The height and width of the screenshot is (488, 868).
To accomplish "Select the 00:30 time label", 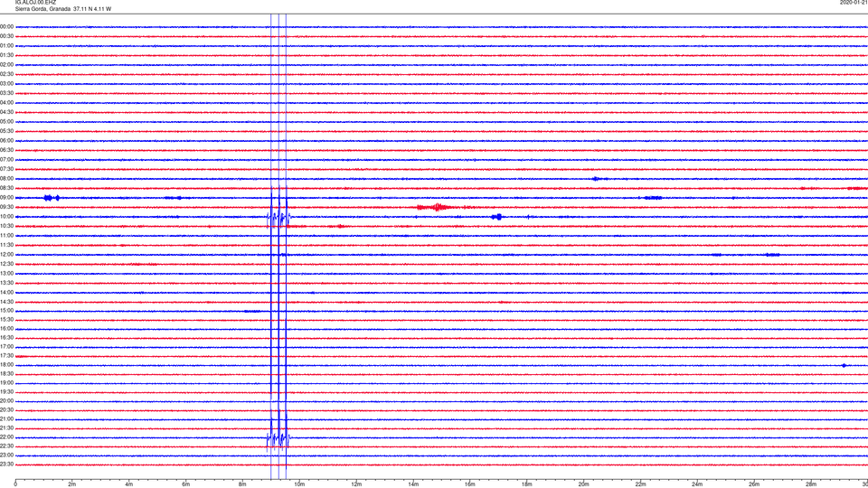I will coord(6,36).
